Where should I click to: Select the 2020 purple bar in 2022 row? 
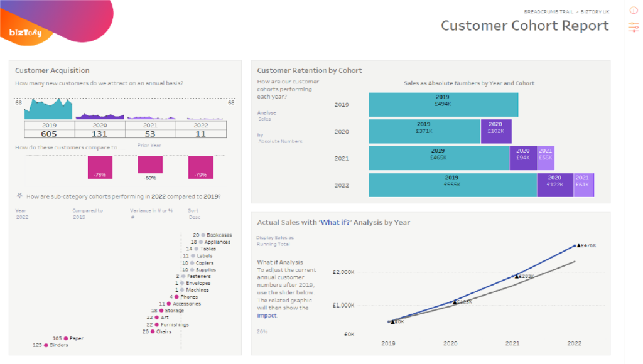[555, 185]
